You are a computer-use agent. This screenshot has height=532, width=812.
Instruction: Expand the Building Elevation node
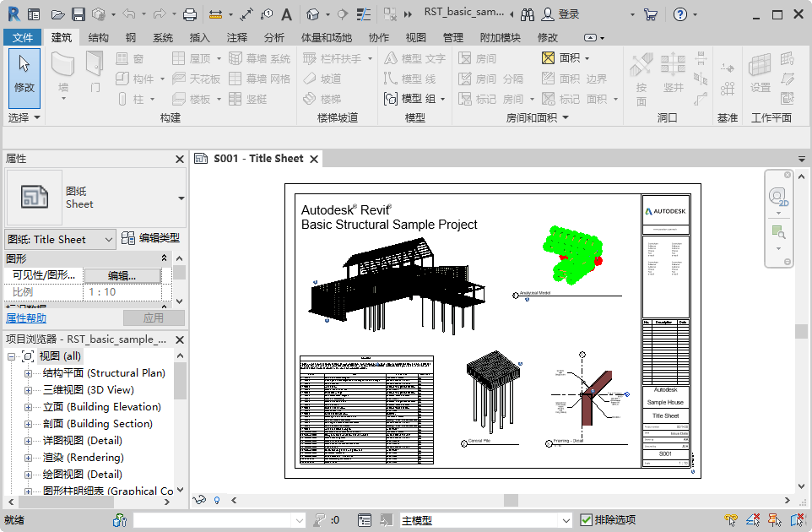28,407
